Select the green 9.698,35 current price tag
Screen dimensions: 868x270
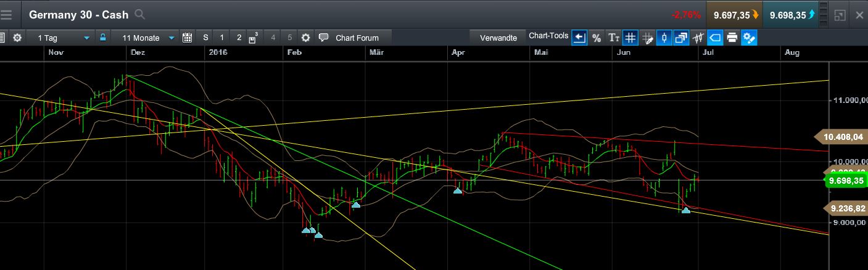845,181
